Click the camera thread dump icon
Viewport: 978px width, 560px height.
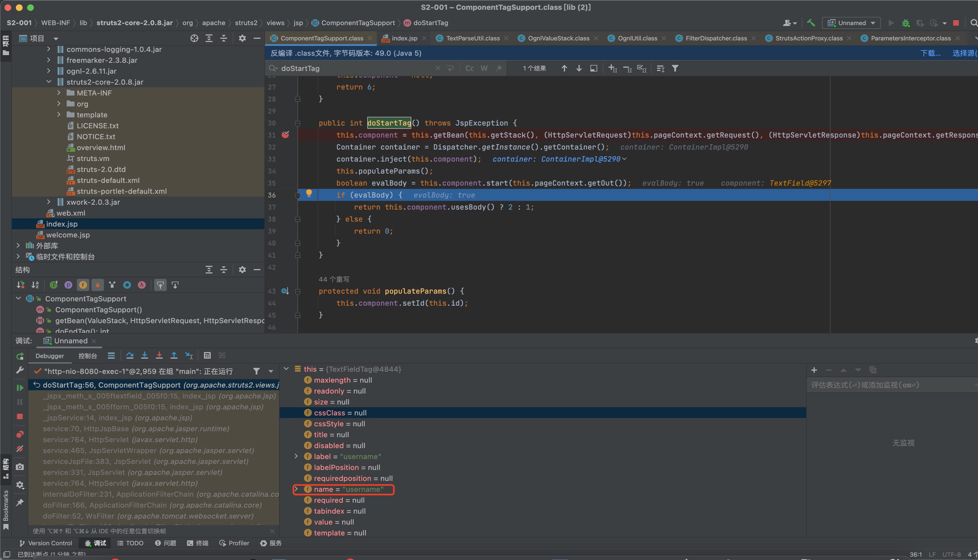coord(20,467)
